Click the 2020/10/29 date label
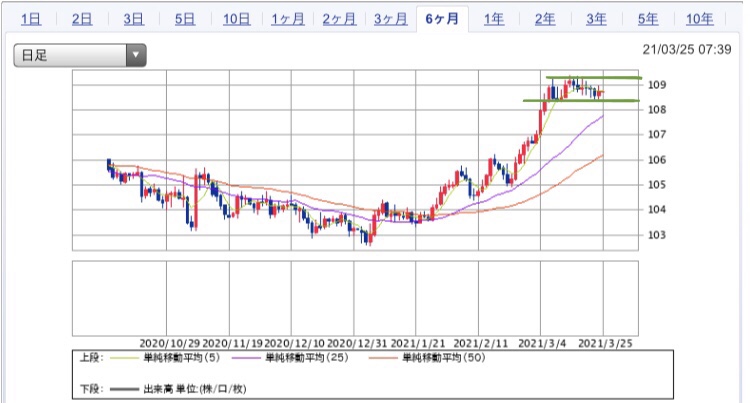Viewport: 750px width, 403px height. click(x=169, y=343)
